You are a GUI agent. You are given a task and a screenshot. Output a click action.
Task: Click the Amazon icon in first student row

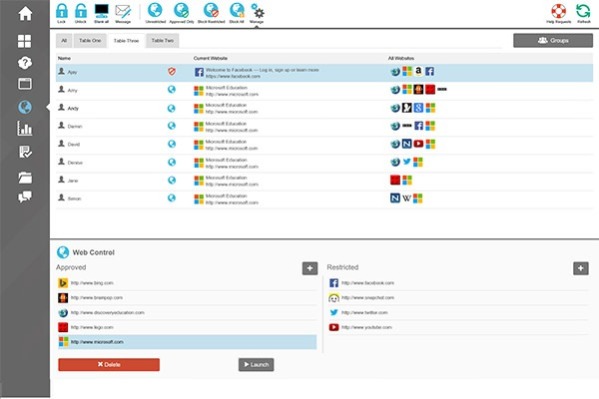(419, 71)
